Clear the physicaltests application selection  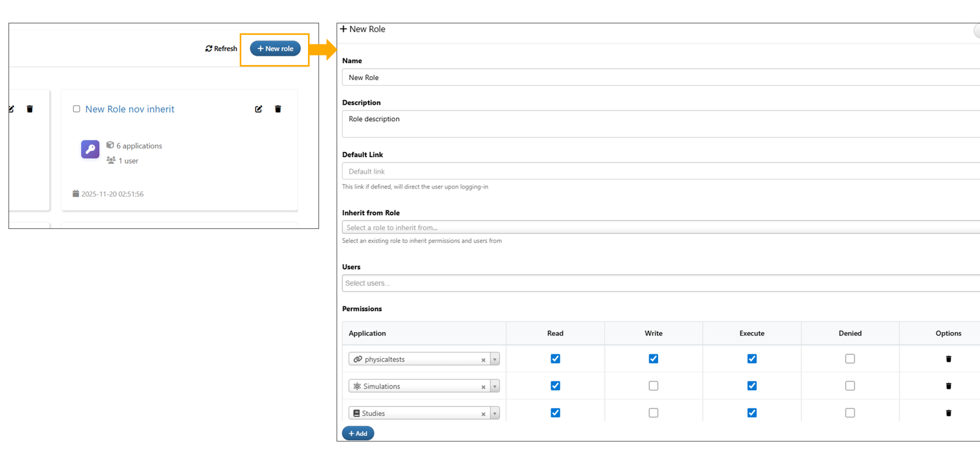[483, 360]
